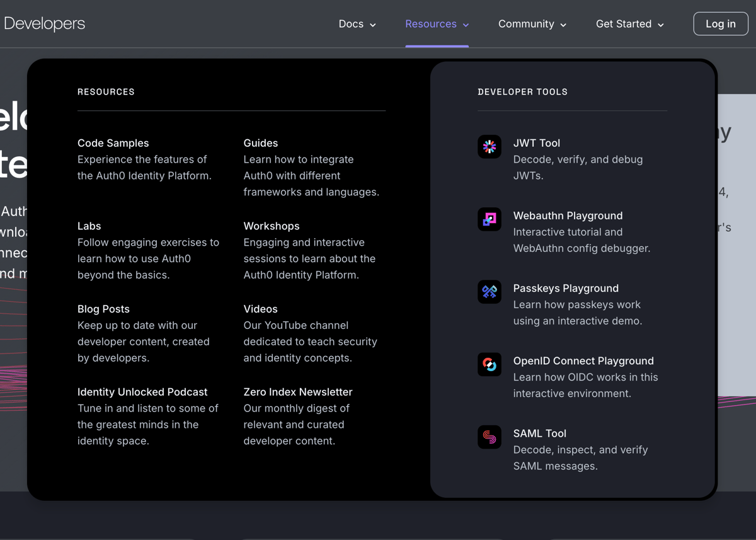The image size is (756, 540).
Task: Click the Log in button
Action: click(721, 23)
